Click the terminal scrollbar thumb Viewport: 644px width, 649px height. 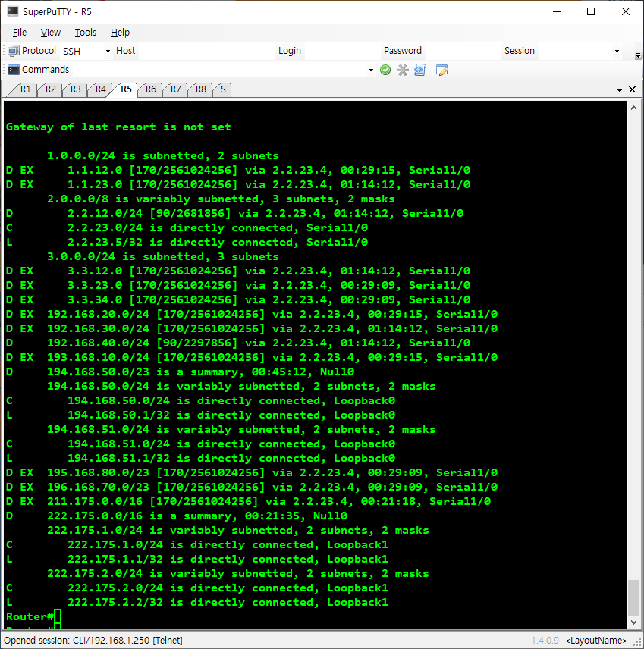(x=633, y=598)
